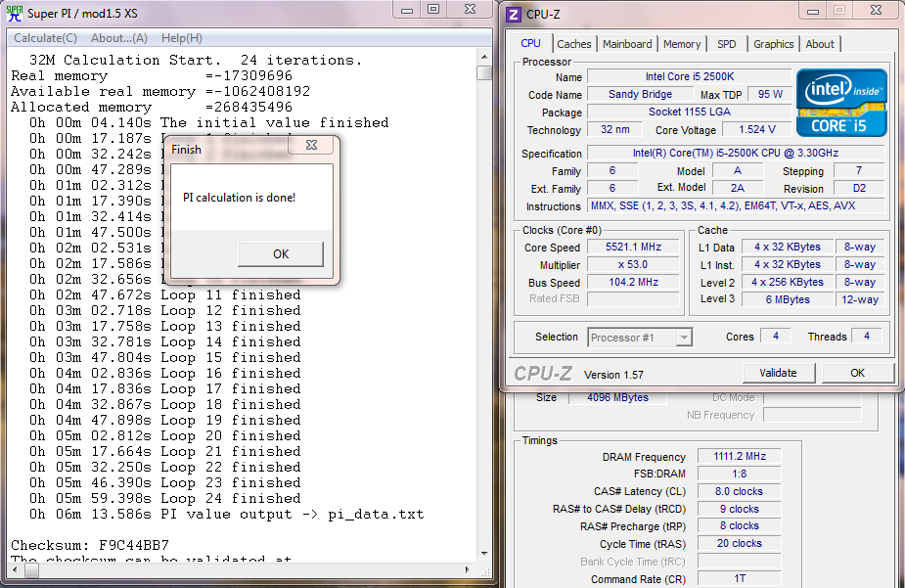
Task: Close the Finish dialog with its X button
Action: click(x=311, y=145)
